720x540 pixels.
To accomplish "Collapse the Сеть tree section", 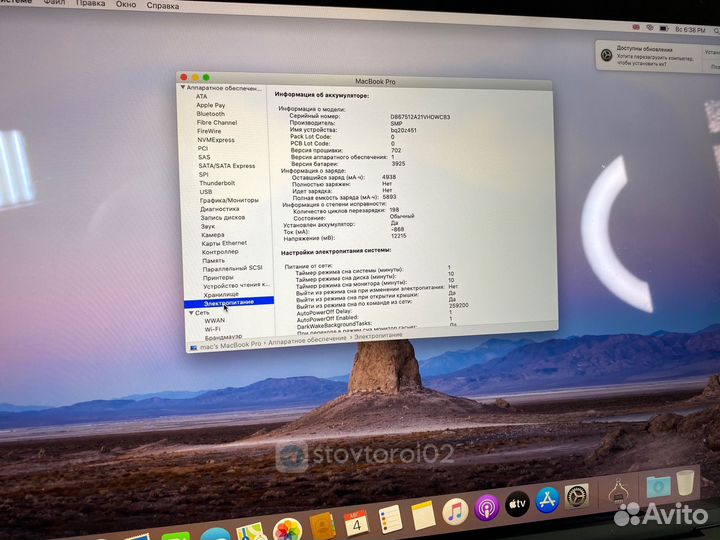I will (x=191, y=312).
